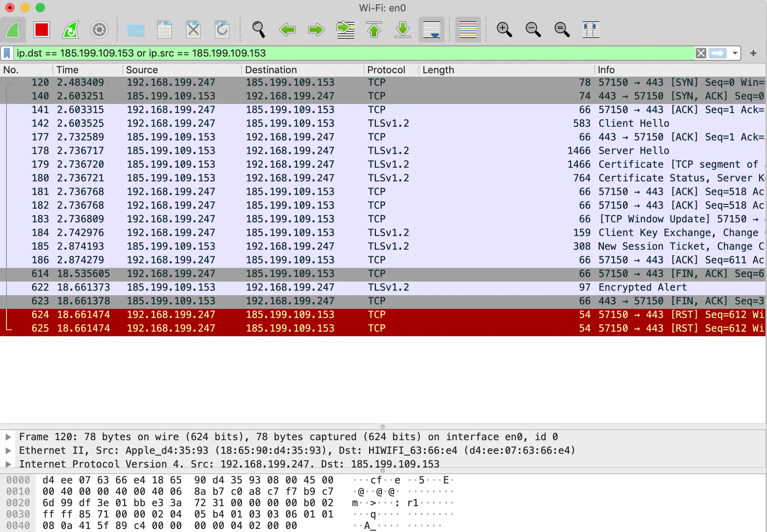Toggle the display filter bookmark

tap(7, 53)
